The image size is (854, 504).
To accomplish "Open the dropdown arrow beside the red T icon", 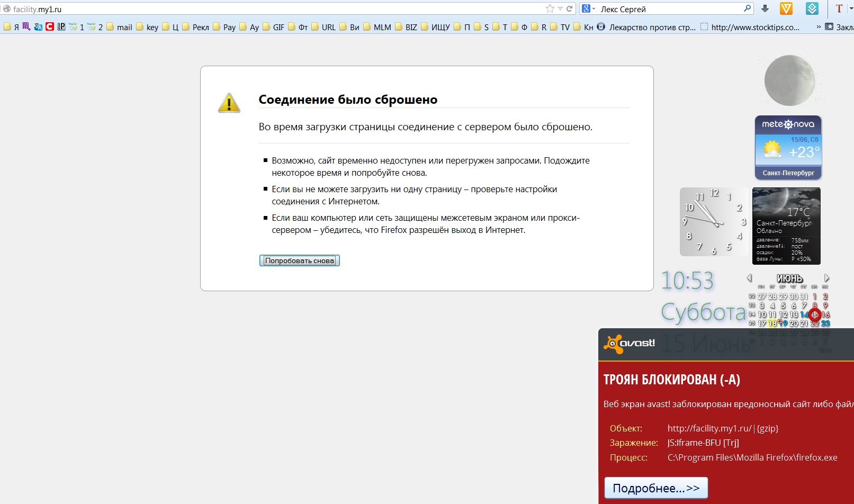I will click(x=850, y=9).
